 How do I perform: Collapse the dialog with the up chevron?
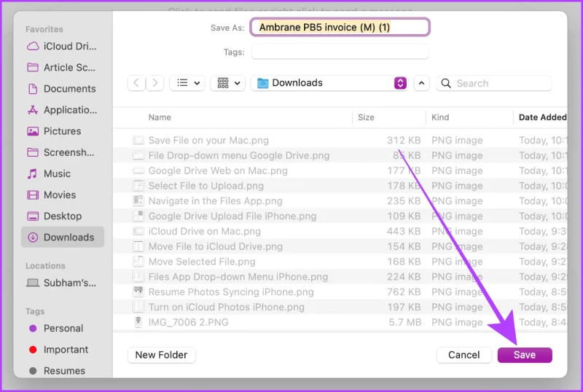pyautogui.click(x=421, y=83)
